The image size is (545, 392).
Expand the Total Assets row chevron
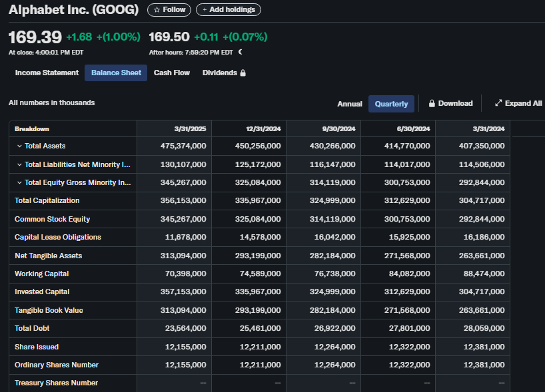(x=19, y=146)
